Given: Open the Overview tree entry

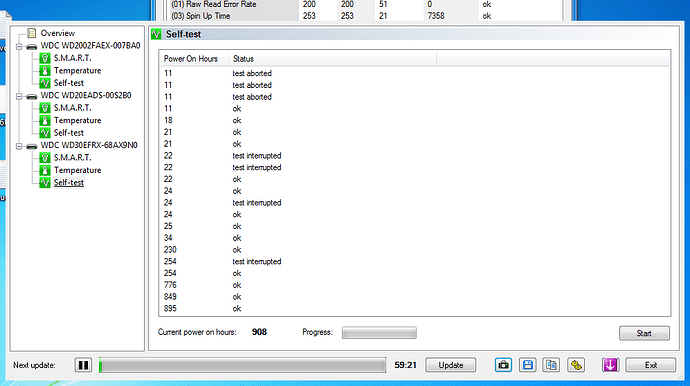Looking at the screenshot, I should pos(57,33).
